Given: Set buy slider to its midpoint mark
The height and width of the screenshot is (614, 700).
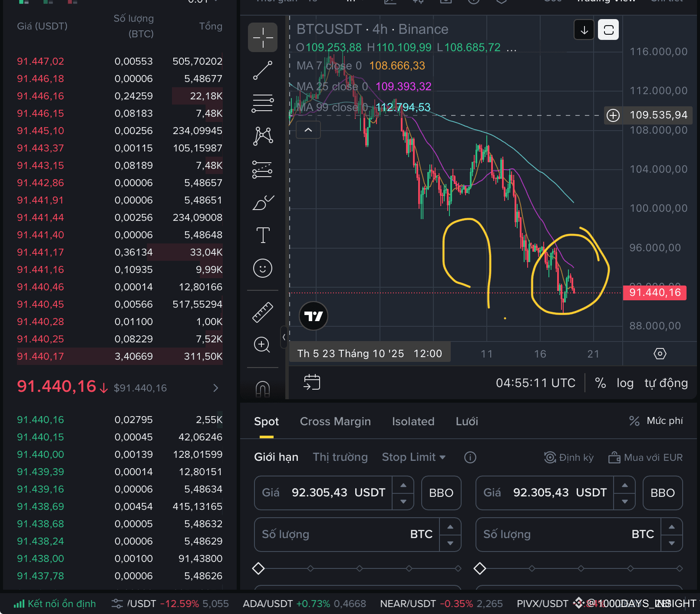Looking at the screenshot, I should [360, 568].
